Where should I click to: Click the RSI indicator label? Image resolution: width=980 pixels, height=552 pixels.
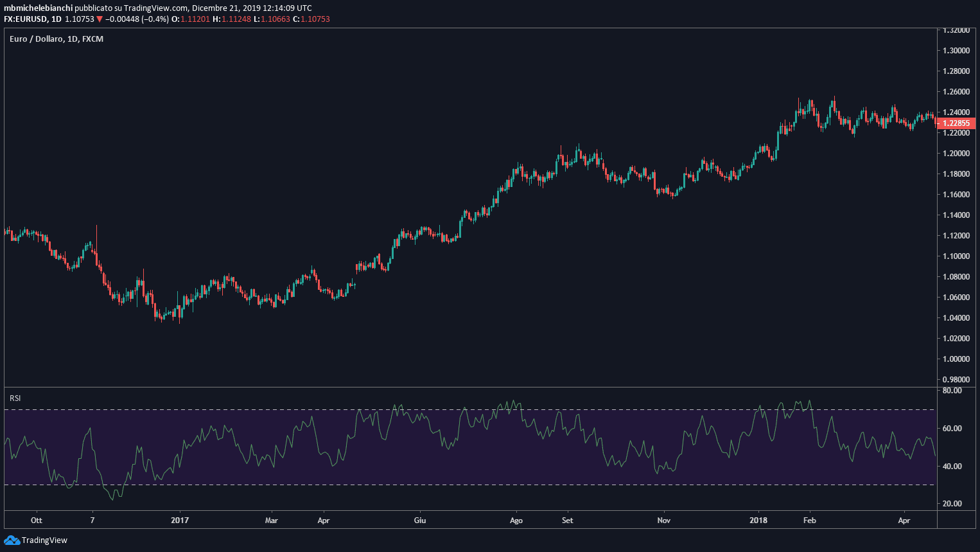(15, 398)
